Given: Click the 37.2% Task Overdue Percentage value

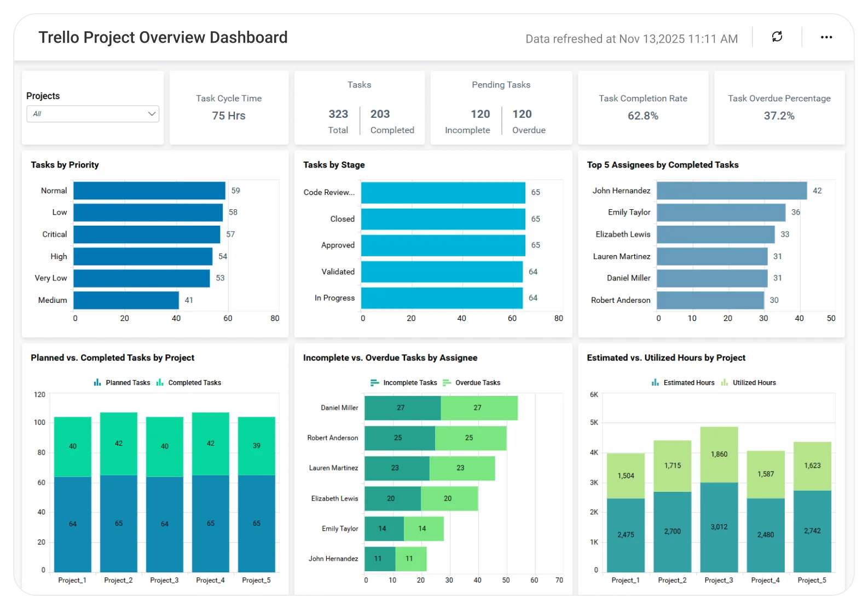Looking at the screenshot, I should [779, 116].
